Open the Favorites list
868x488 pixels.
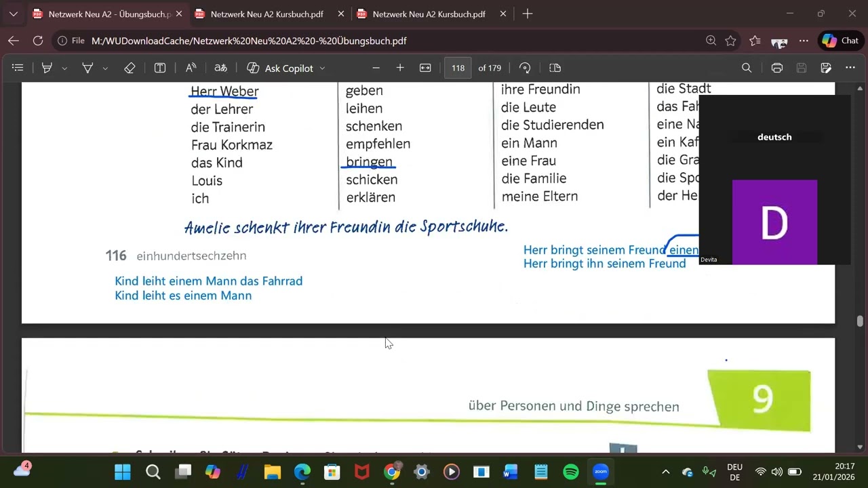pos(755,41)
